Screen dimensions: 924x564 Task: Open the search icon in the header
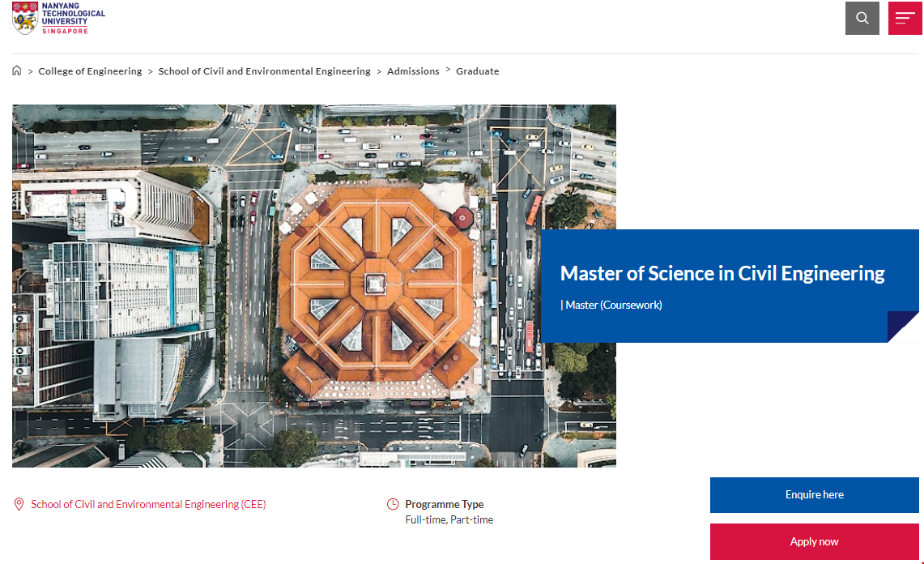point(862,18)
